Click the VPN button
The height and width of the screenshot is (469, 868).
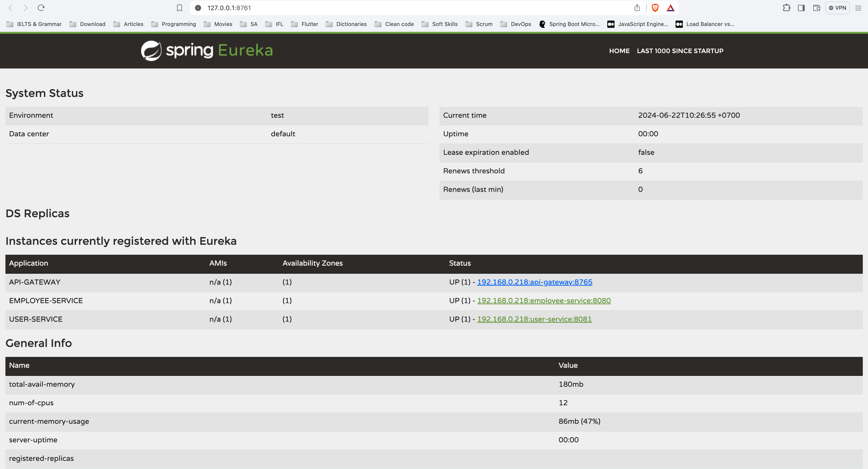(838, 8)
